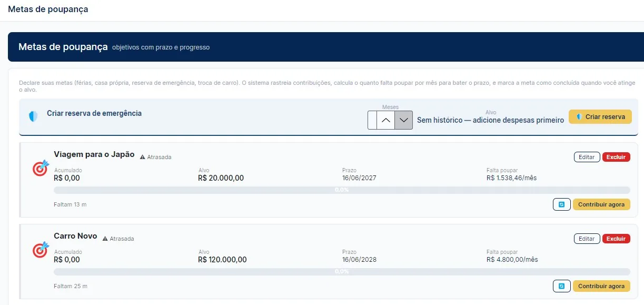
Task: Delete the Carro Novo goal with Excluir
Action: click(616, 239)
